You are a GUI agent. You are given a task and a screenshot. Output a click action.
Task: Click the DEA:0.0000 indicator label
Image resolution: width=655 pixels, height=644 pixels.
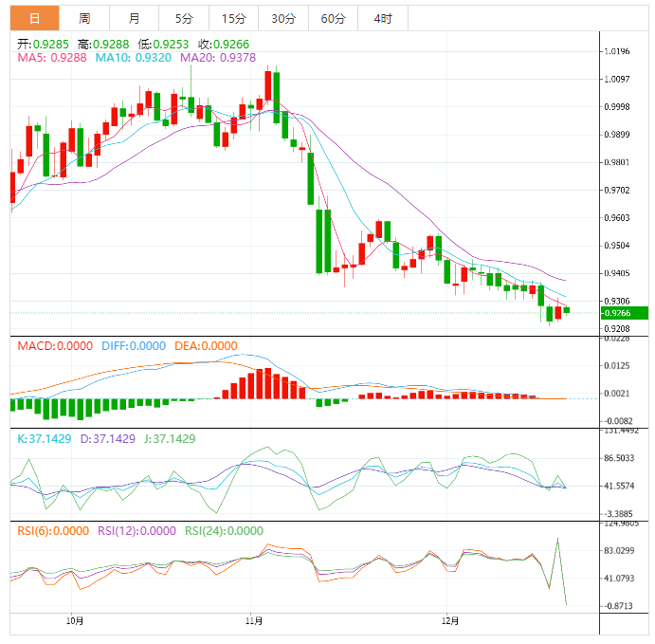206,346
